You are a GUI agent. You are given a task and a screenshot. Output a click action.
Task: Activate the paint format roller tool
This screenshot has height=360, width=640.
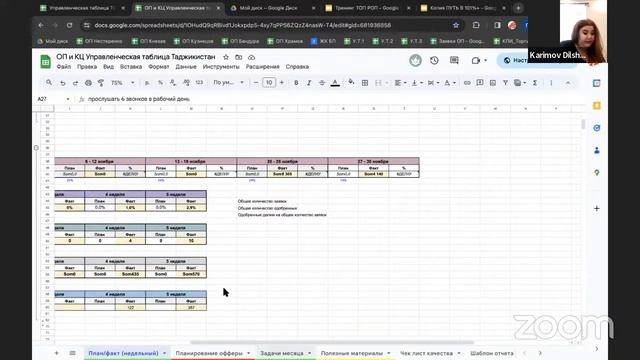pyautogui.click(x=101, y=83)
